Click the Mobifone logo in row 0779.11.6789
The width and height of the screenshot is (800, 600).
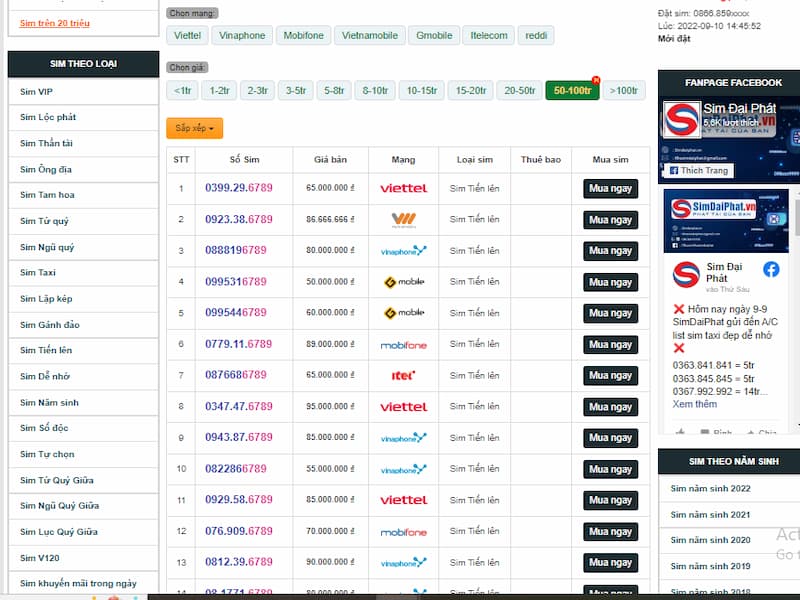coord(404,345)
